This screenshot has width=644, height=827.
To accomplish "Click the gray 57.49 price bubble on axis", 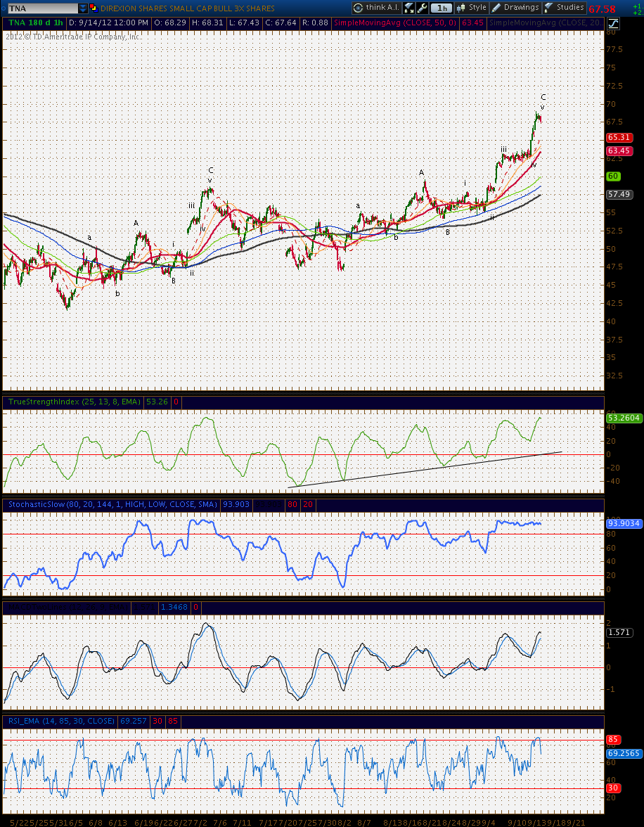I will click(619, 194).
